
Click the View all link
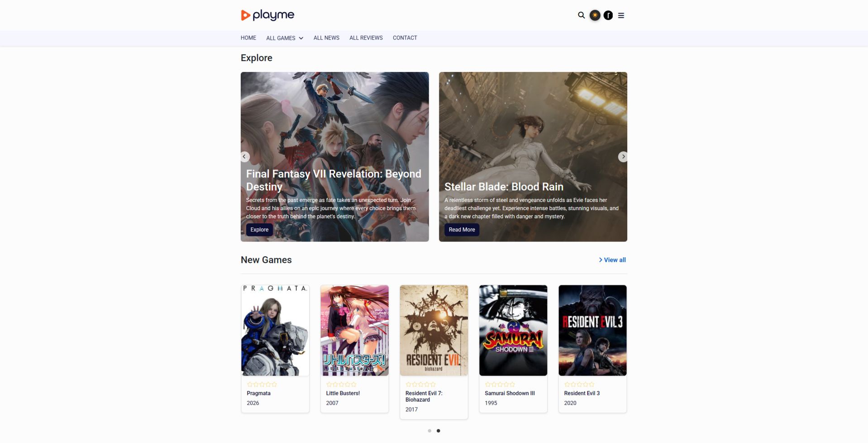pos(612,260)
